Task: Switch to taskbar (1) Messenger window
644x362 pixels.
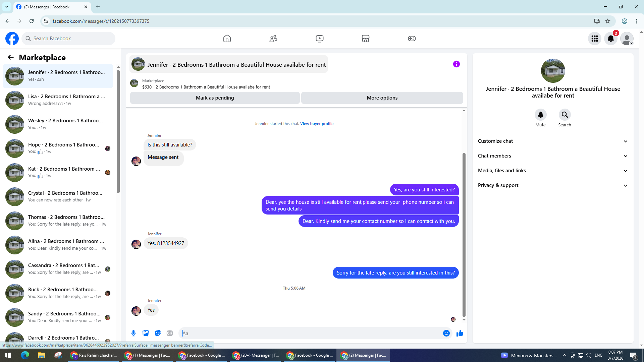Action: [x=147, y=355]
